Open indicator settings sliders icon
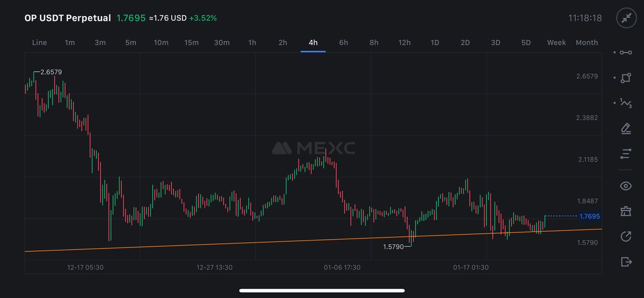 pos(626,154)
